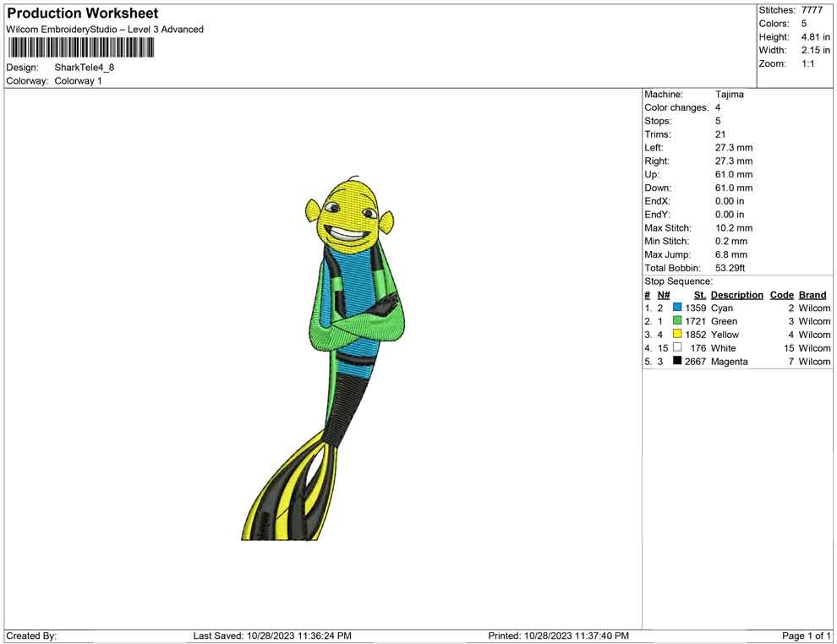Click the 'Brand' column header
837x644 pixels.
point(812,295)
